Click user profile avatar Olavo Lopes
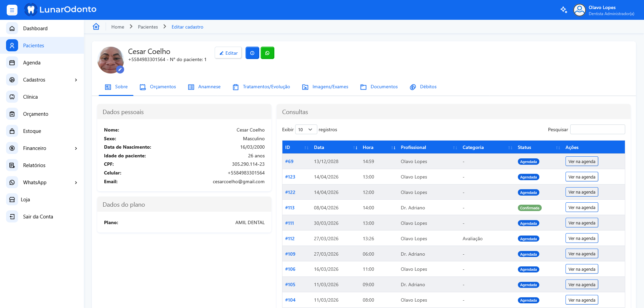The image size is (644, 308). 579,10
